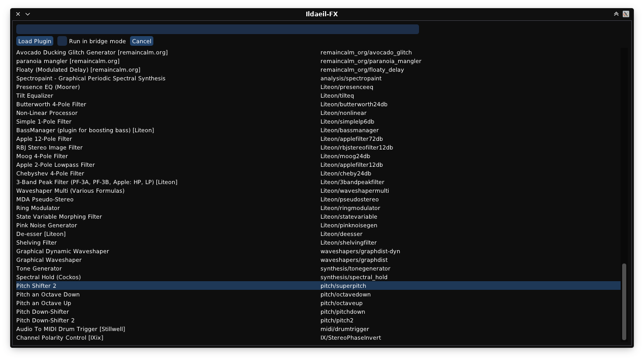Pick the Shelving Filter entry
The width and height of the screenshot is (644, 360).
(37, 243)
